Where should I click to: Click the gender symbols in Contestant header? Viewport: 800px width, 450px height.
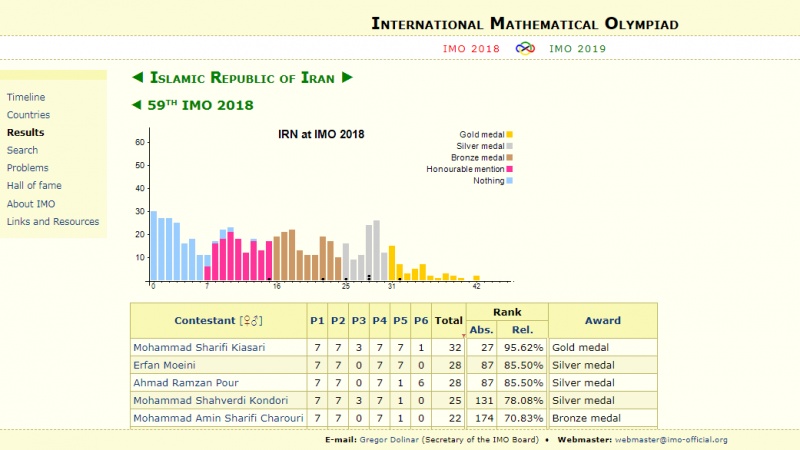tap(251, 320)
